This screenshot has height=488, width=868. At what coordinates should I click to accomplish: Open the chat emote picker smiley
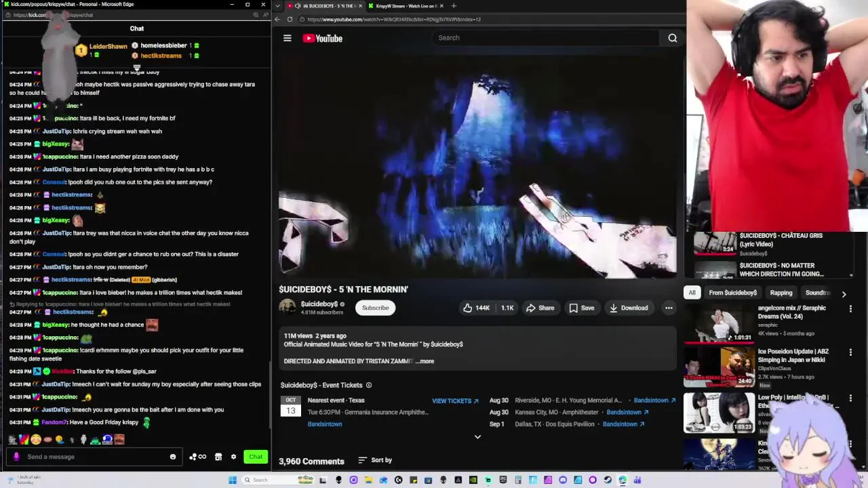tap(173, 457)
